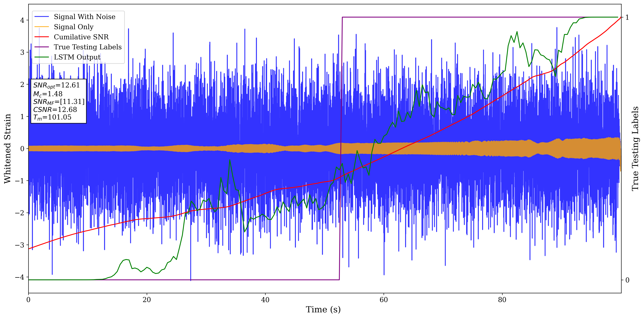Click the CSNR=12.68 annotation text
This screenshot has width=644, height=318.
click(55, 110)
